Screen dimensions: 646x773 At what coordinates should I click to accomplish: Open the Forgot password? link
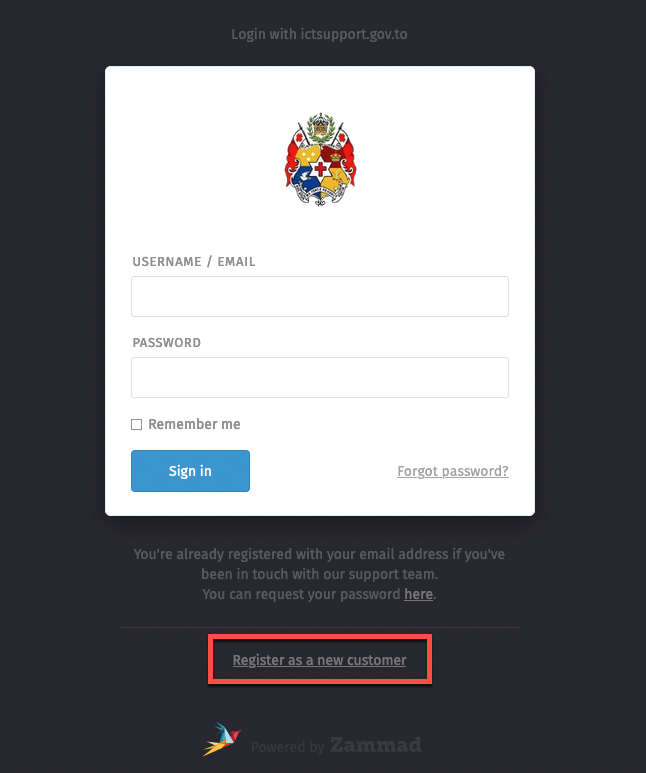click(452, 471)
